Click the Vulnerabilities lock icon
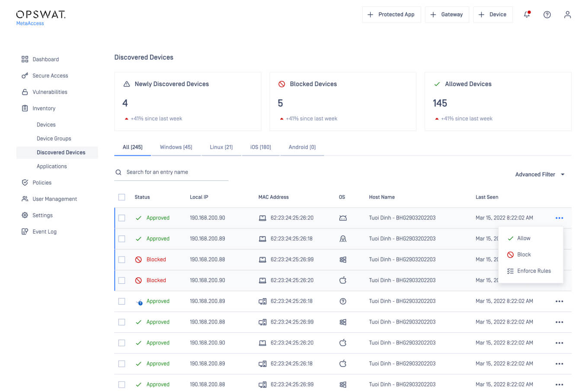The image size is (588, 392). 25,92
